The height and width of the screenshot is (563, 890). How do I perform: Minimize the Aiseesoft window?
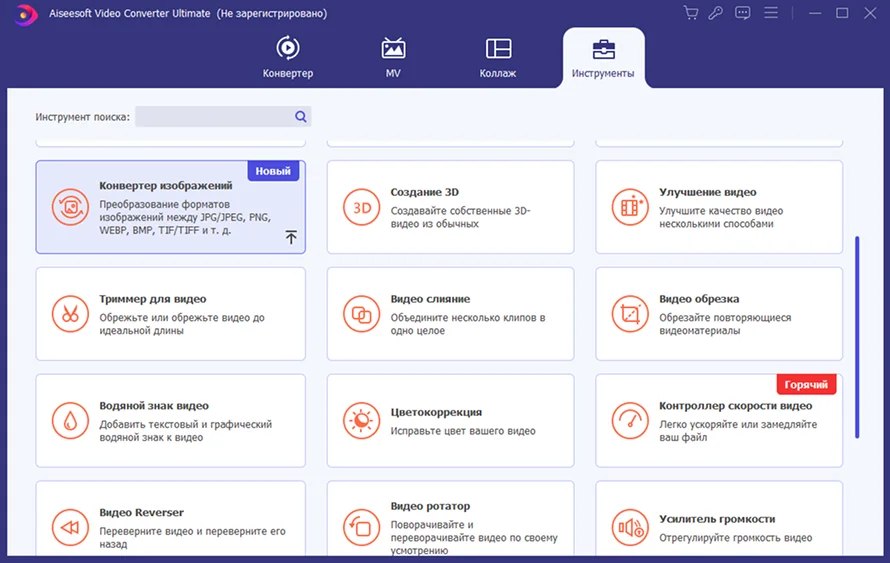815,12
